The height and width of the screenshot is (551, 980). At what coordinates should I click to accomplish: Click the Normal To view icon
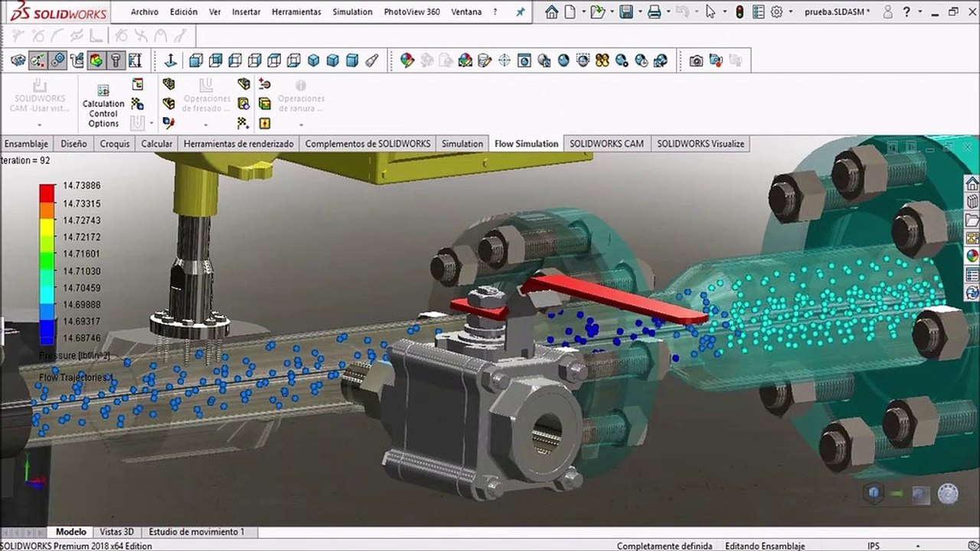pos(171,60)
